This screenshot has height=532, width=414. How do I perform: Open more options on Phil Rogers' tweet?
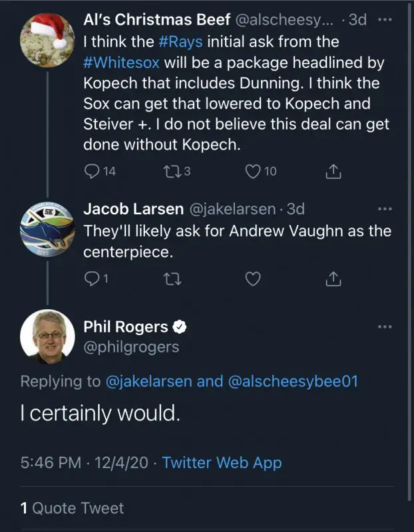point(385,327)
